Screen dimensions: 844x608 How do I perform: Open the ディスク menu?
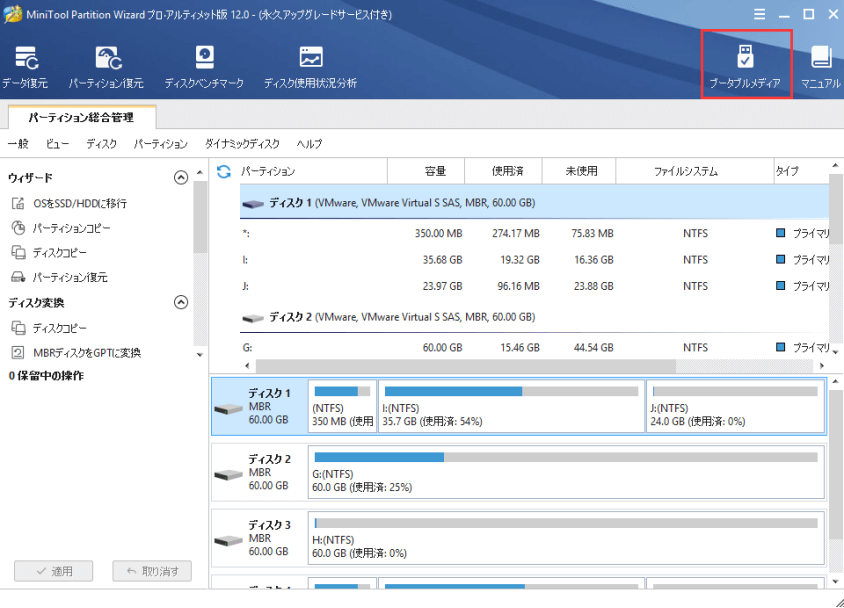102,144
